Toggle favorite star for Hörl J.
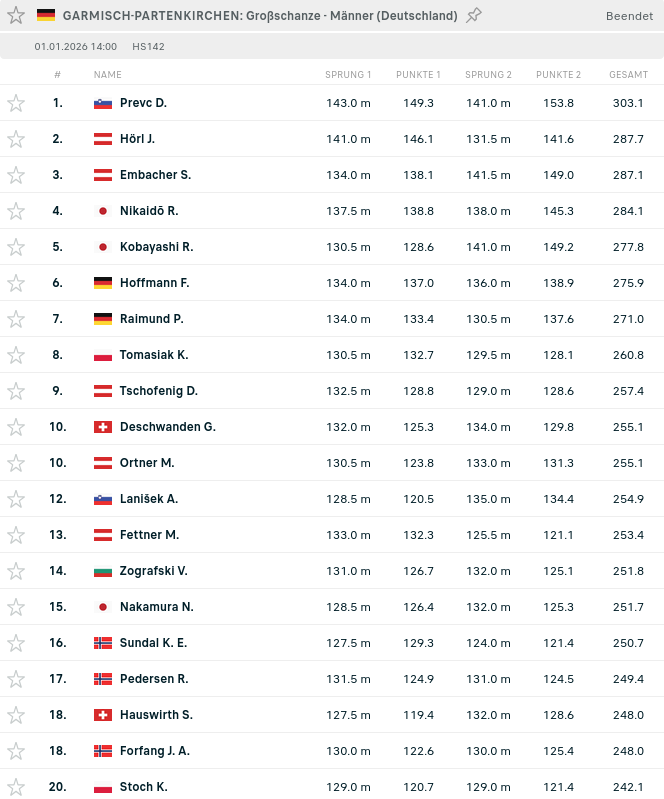Image resolution: width=664 pixels, height=799 pixels. tap(16, 139)
